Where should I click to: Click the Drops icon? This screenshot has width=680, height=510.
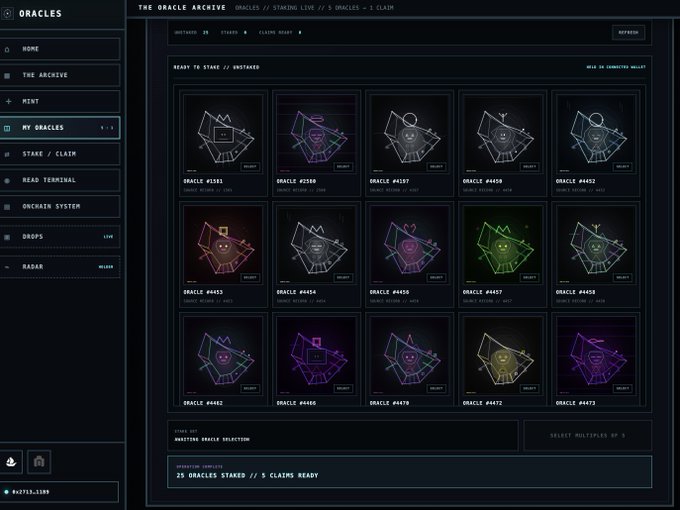tap(7, 237)
